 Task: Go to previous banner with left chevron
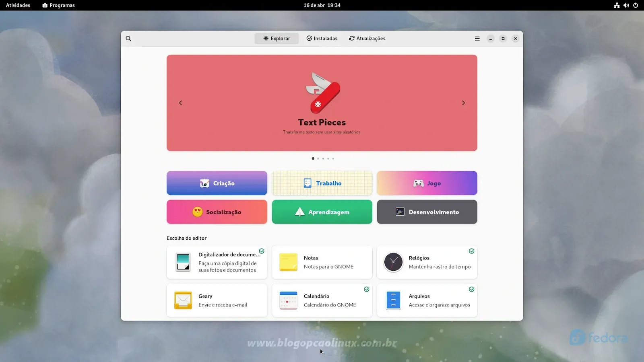[x=180, y=103]
